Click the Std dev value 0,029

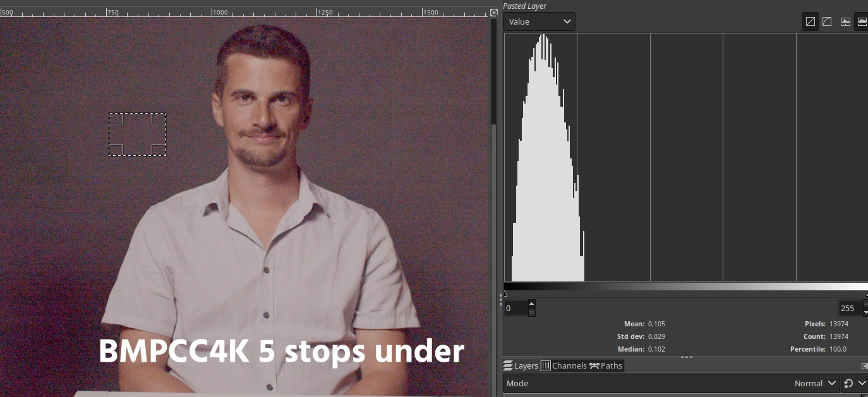[x=656, y=336]
